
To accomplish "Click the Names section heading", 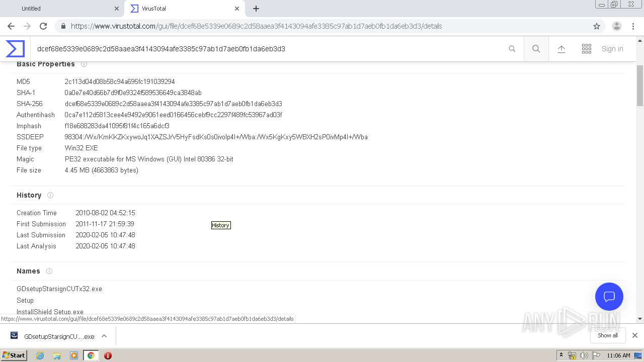I will pos(28,271).
